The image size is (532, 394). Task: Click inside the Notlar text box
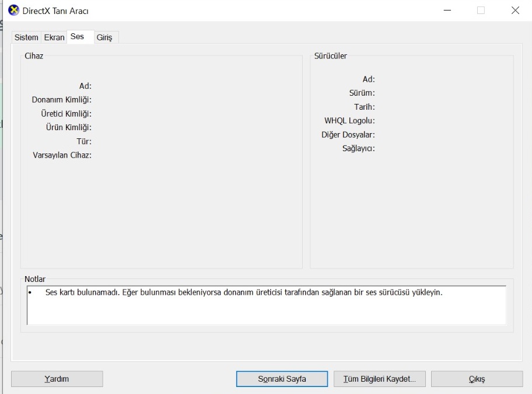click(267, 305)
